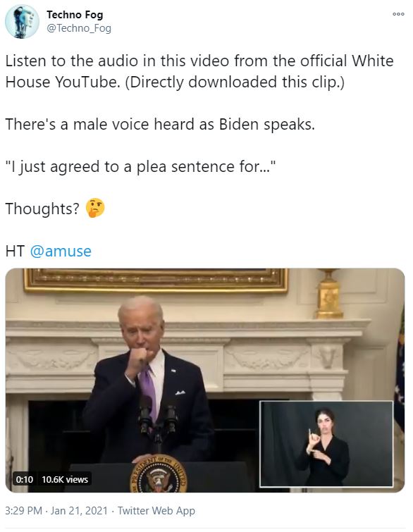The width and height of the screenshot is (413, 532).
Task: Click the HT text before @amuse
Action: click(15, 251)
